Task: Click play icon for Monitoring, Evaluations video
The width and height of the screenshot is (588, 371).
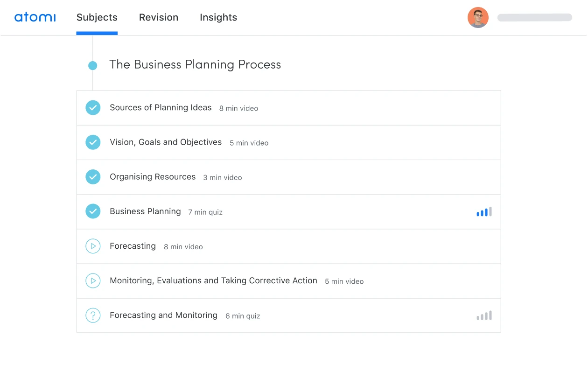Action: pos(93,280)
